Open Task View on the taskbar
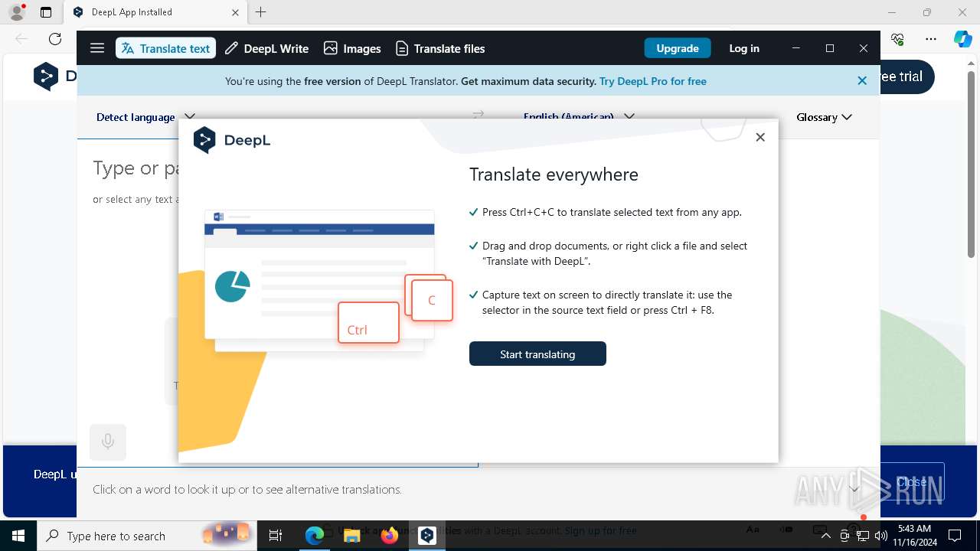This screenshot has height=551, width=980. click(276, 536)
